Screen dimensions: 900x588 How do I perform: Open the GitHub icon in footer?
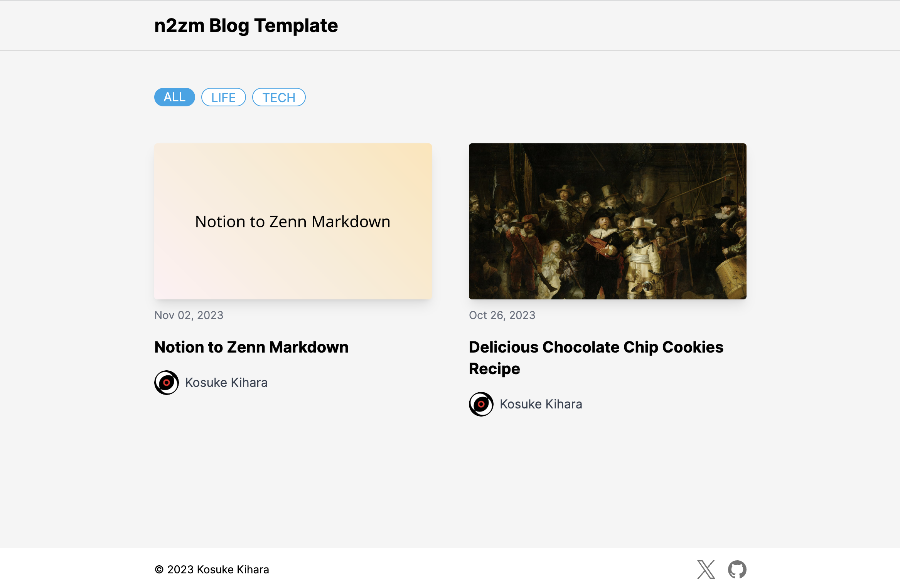click(x=737, y=569)
